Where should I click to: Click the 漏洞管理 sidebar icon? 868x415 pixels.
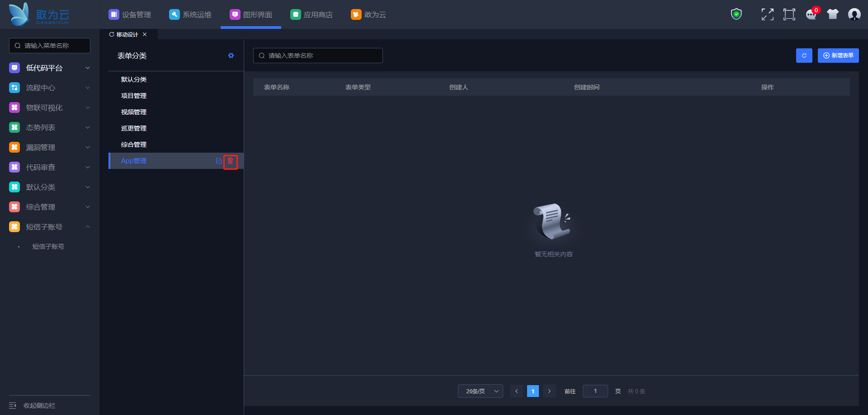pos(14,147)
